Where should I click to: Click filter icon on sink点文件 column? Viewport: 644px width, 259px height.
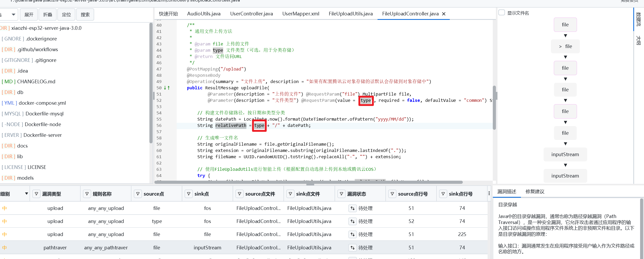(290, 194)
